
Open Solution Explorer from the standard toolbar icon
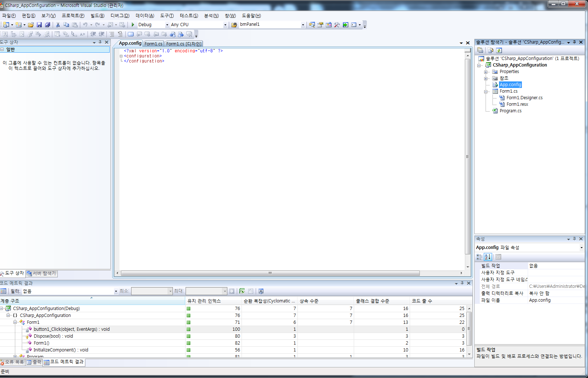coord(312,25)
